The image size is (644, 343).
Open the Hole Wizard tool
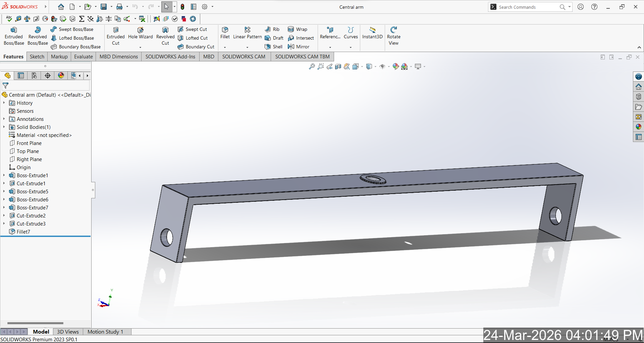(140, 33)
